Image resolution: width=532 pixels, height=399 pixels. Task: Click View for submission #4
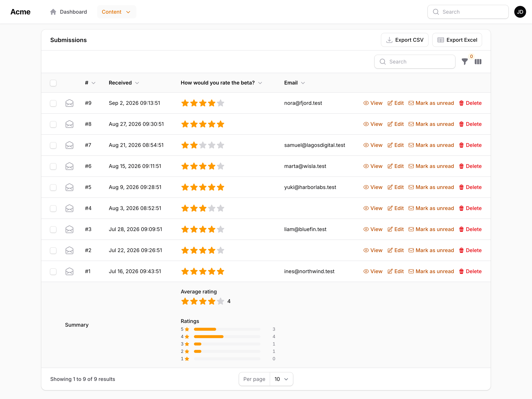tap(373, 208)
